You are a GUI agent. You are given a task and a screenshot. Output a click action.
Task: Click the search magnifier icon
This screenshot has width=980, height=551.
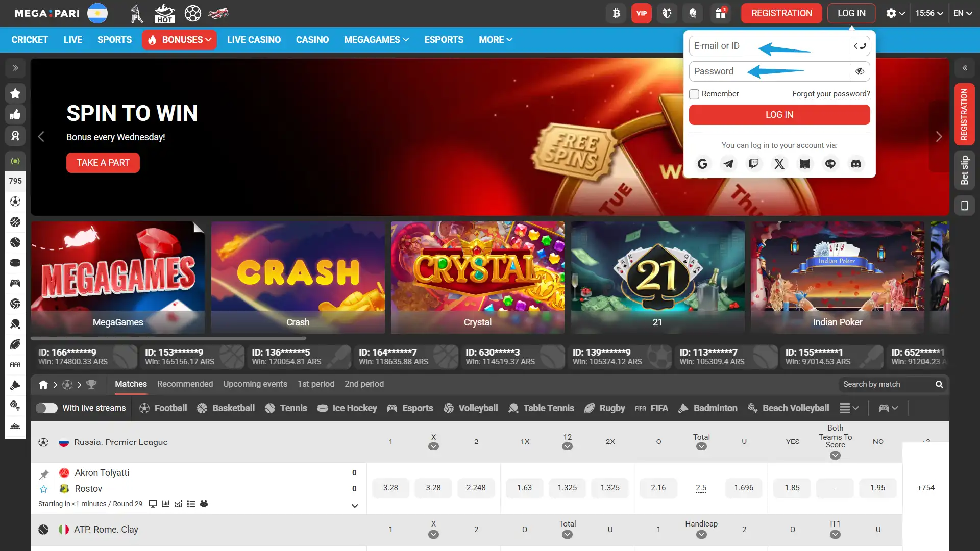tap(939, 384)
